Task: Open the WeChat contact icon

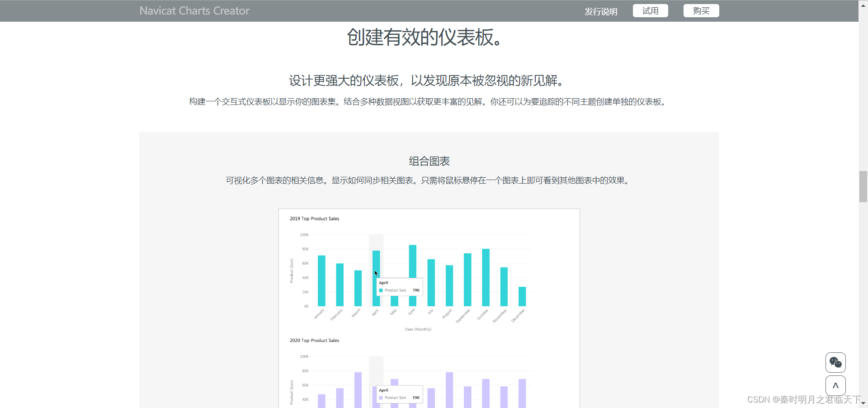Action: (835, 362)
